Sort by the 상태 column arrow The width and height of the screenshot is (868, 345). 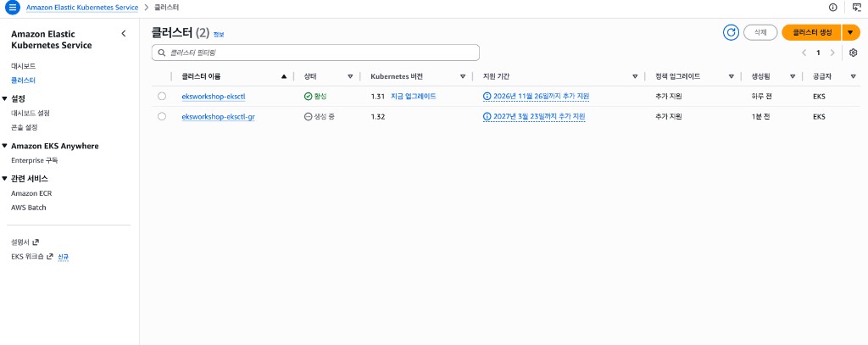point(350,76)
